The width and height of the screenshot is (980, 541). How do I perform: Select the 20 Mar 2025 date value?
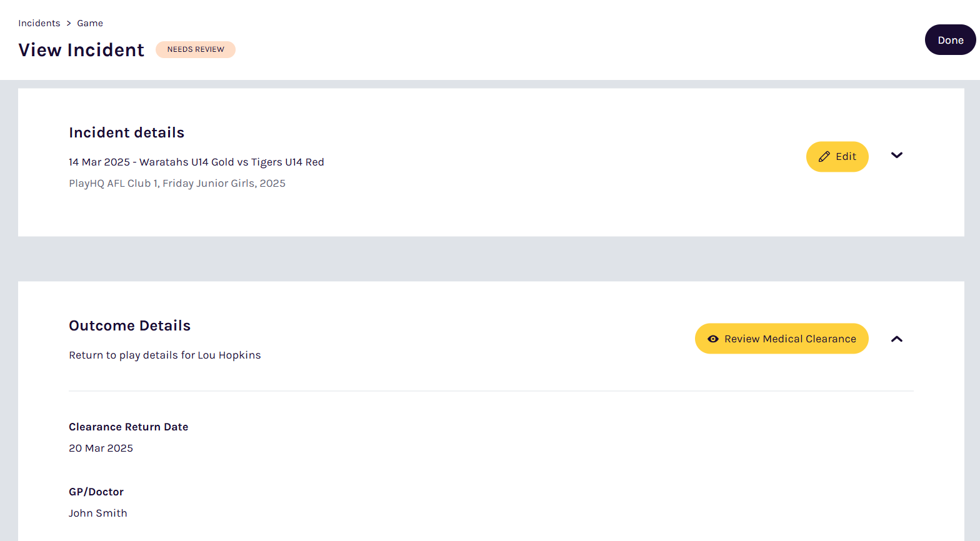tap(101, 448)
